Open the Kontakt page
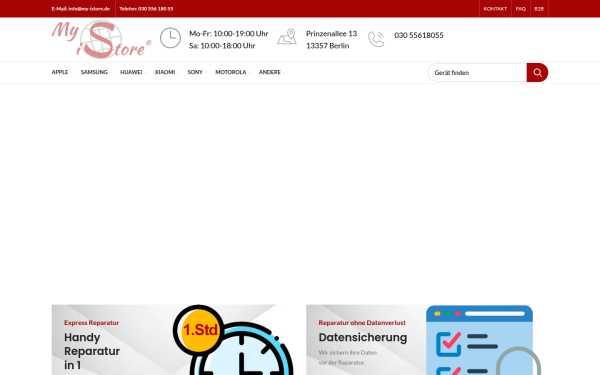This screenshot has height=375, width=600. 495,9
